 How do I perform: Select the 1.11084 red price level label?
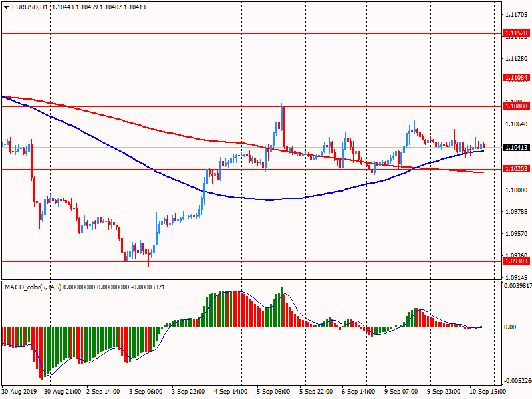[x=516, y=78]
